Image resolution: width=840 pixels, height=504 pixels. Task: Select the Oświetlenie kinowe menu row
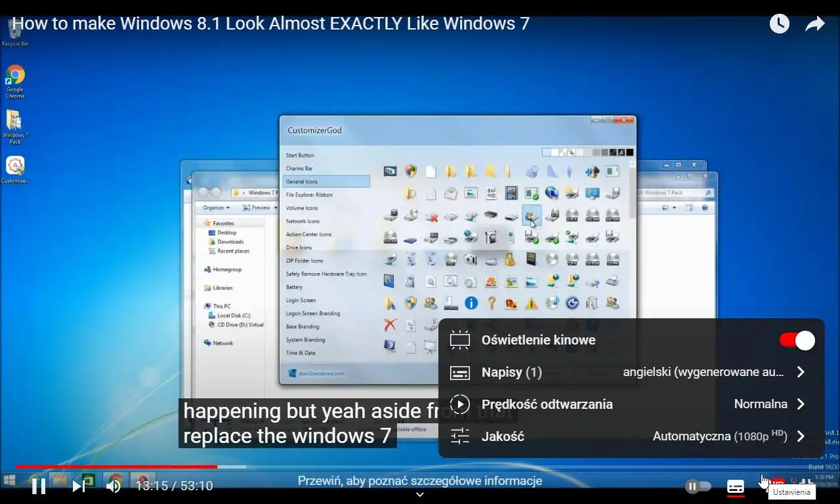(631, 340)
